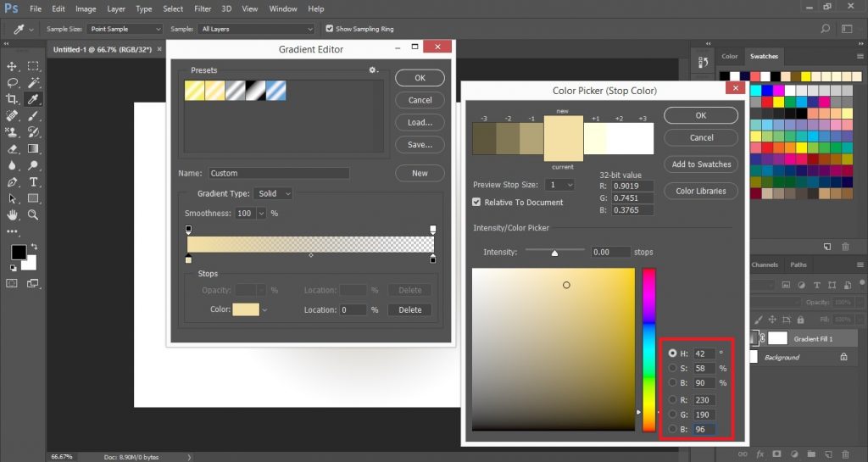Select the Eraser tool
The width and height of the screenshot is (868, 462).
click(12, 149)
